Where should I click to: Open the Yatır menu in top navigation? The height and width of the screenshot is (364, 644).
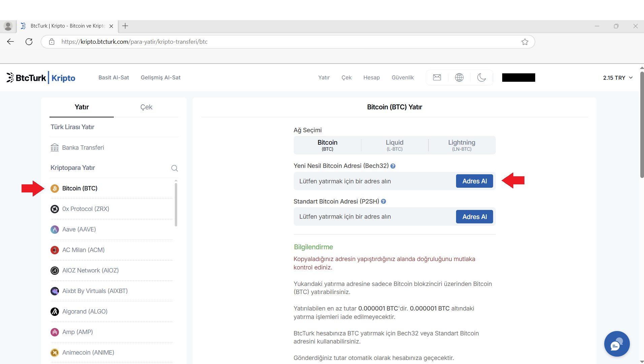pyautogui.click(x=324, y=78)
